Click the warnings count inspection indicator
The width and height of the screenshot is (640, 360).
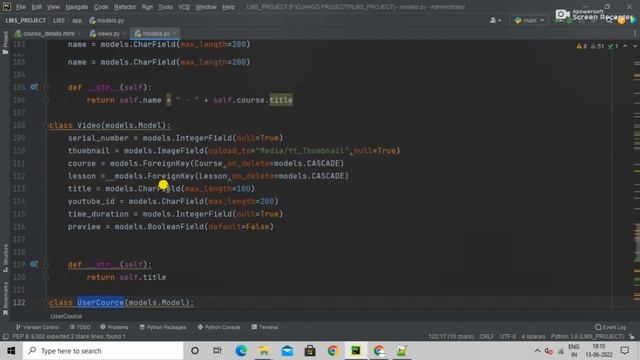[x=582, y=46]
